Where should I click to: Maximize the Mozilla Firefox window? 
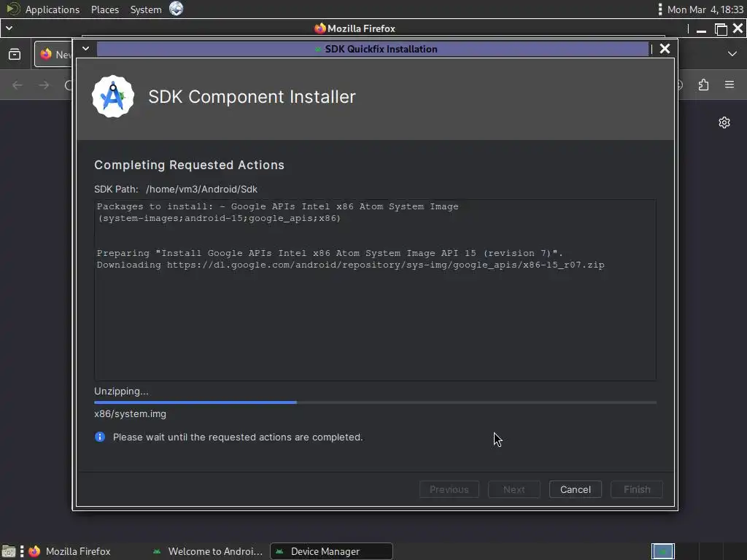pyautogui.click(x=721, y=29)
